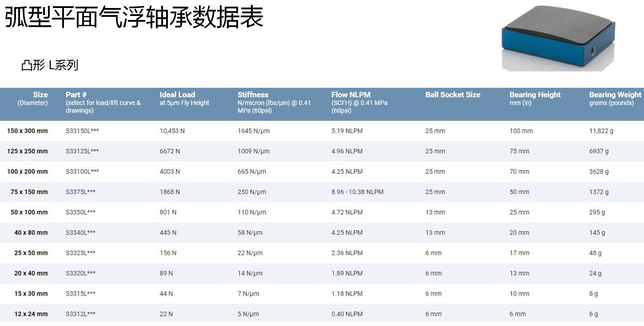This screenshot has width=644, height=326.
Task: Click the Bearing Weight column header
Action: [615, 94]
